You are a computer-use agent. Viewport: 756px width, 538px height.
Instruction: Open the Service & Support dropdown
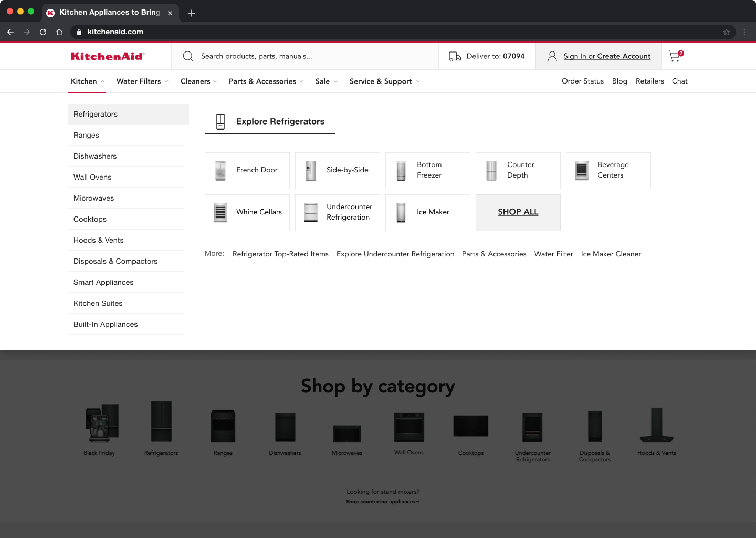coord(384,81)
